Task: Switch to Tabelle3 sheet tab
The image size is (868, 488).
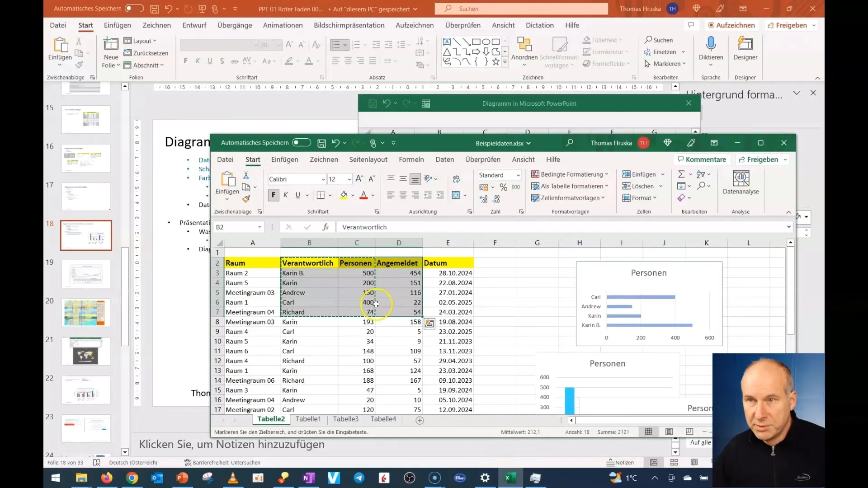Action: click(346, 419)
